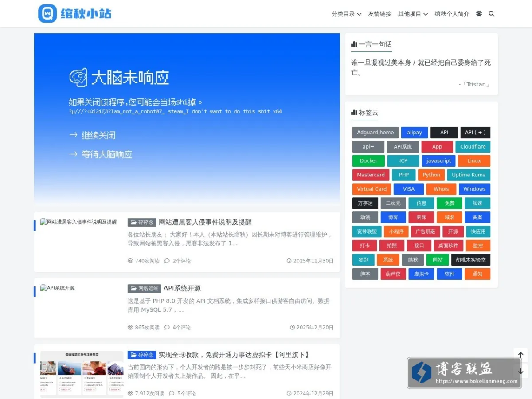Select the 万事达 tag
Screen dimensions: 532x399
pos(365,203)
